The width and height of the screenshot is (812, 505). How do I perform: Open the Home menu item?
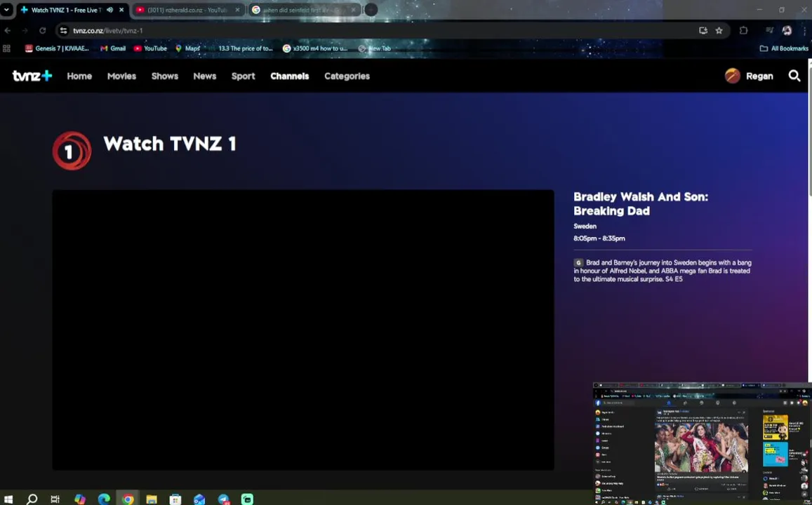tap(79, 76)
